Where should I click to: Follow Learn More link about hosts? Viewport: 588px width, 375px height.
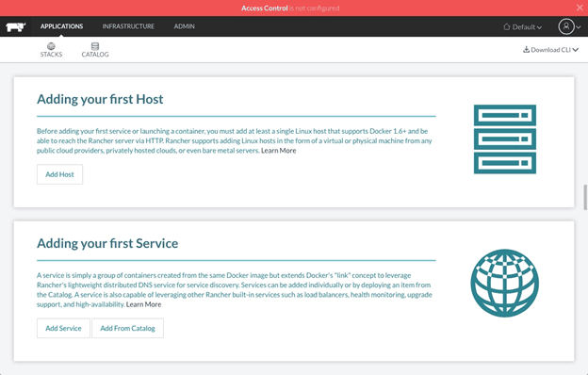(279, 151)
